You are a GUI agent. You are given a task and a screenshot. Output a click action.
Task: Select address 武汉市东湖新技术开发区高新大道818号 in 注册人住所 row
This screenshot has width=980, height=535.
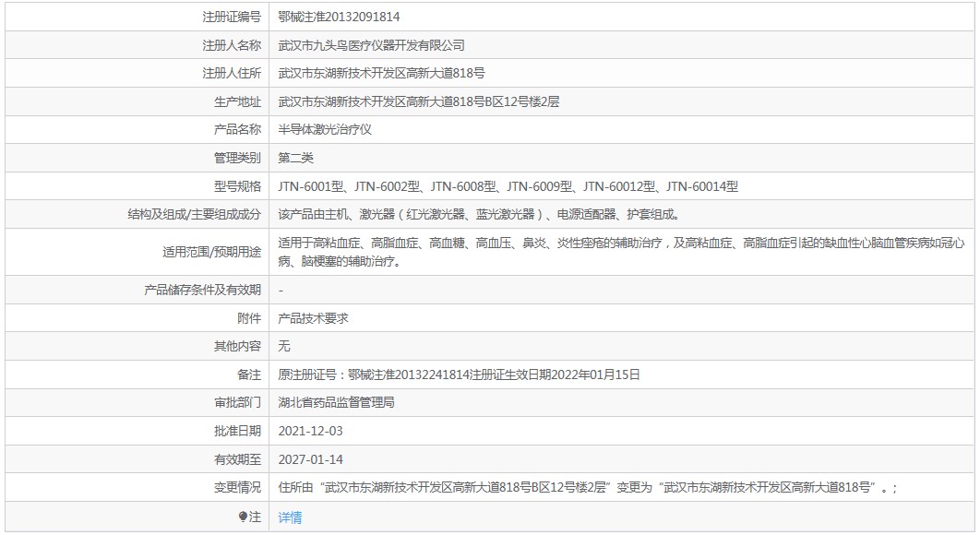pyautogui.click(x=381, y=73)
